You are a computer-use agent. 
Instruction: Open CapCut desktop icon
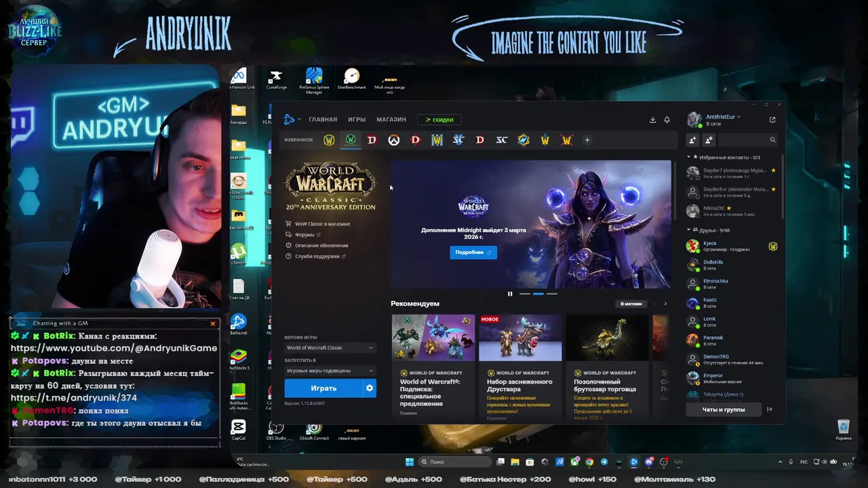coord(238,430)
